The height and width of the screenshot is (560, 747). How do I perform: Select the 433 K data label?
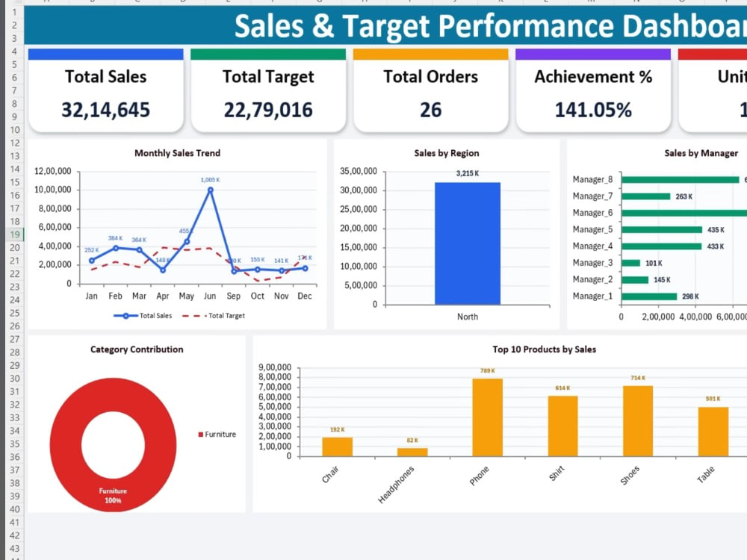point(716,246)
